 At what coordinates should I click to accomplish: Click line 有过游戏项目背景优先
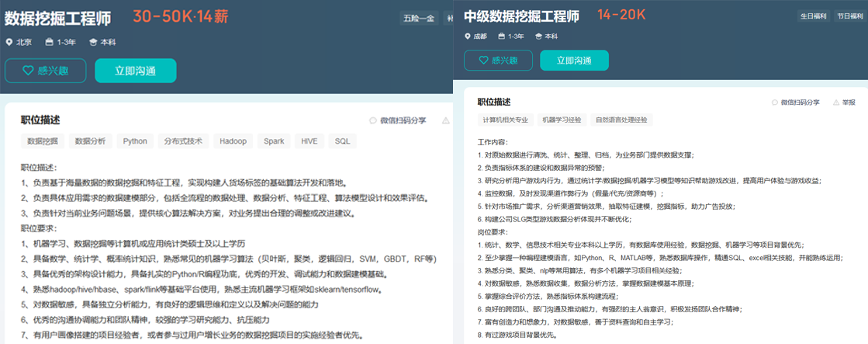[517, 335]
